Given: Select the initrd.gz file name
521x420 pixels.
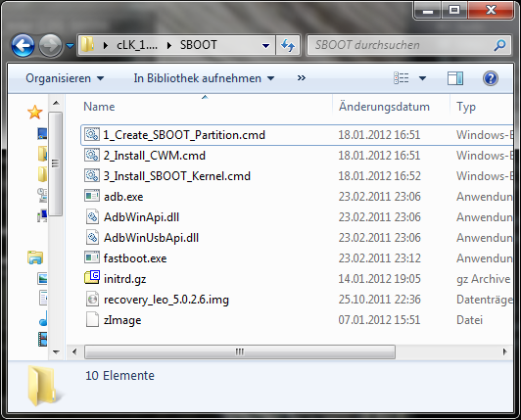Looking at the screenshot, I should (124, 279).
